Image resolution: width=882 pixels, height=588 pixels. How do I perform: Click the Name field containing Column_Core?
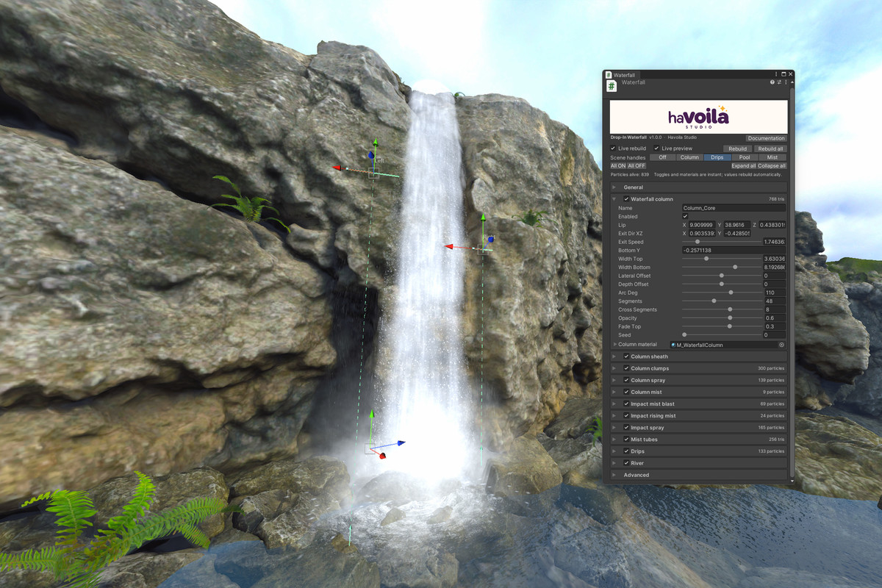pos(734,208)
